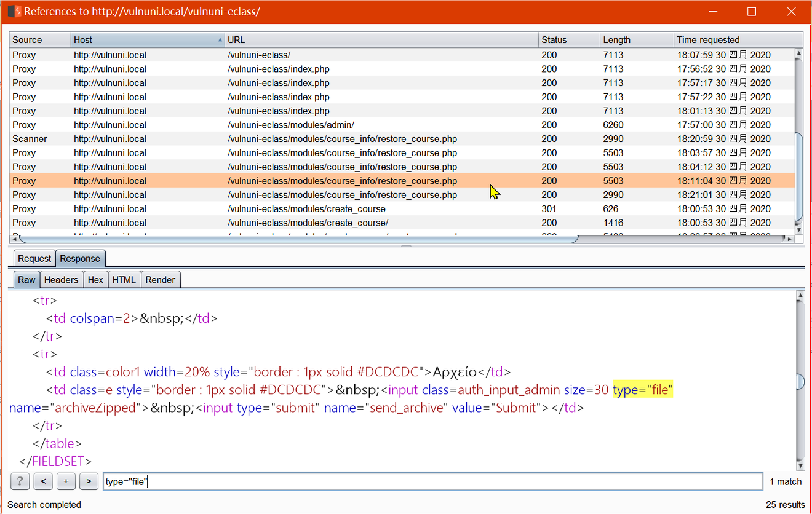
Task: Close the References window
Action: click(792, 12)
